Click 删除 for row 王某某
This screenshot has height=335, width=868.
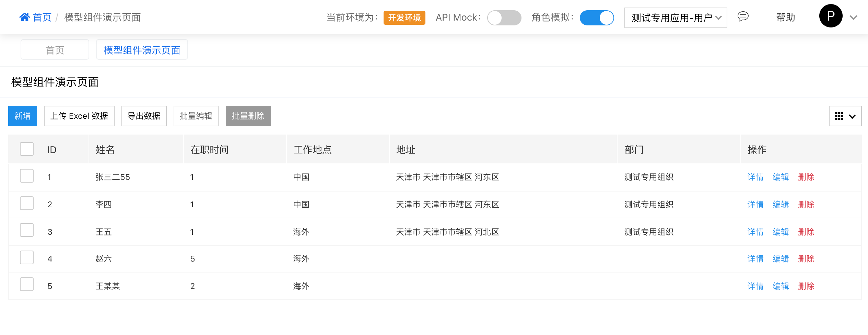[x=806, y=286]
